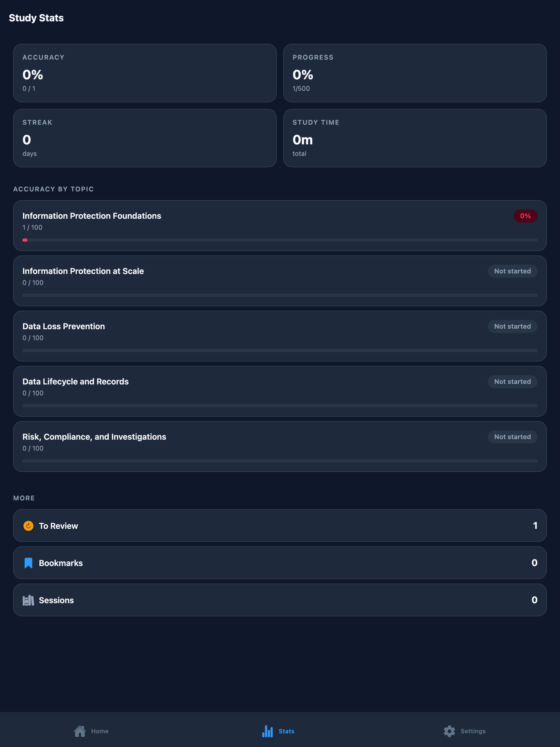Screen dimensions: 560x747
Task: Click the 0 / 1 accuracy text
Action: pyautogui.click(x=29, y=89)
